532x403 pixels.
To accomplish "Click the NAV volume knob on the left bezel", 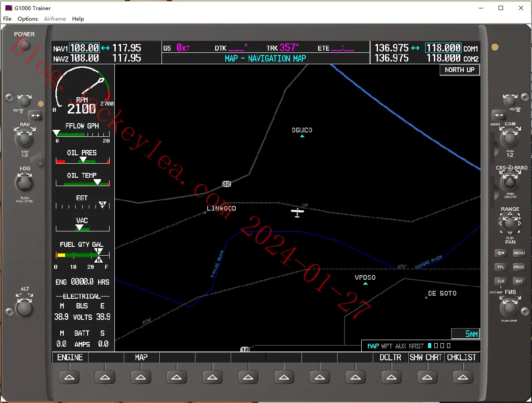I will [x=25, y=101].
